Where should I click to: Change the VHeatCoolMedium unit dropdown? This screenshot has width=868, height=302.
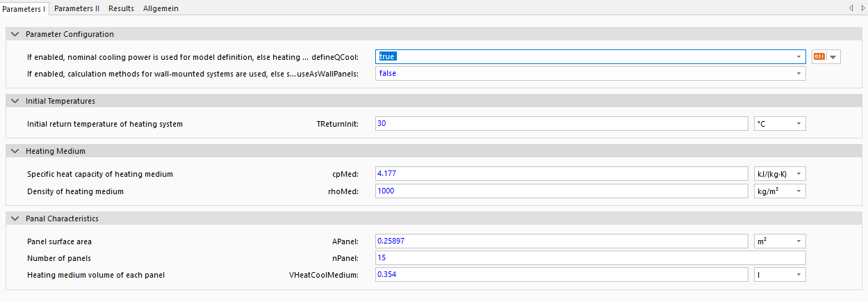click(x=780, y=275)
